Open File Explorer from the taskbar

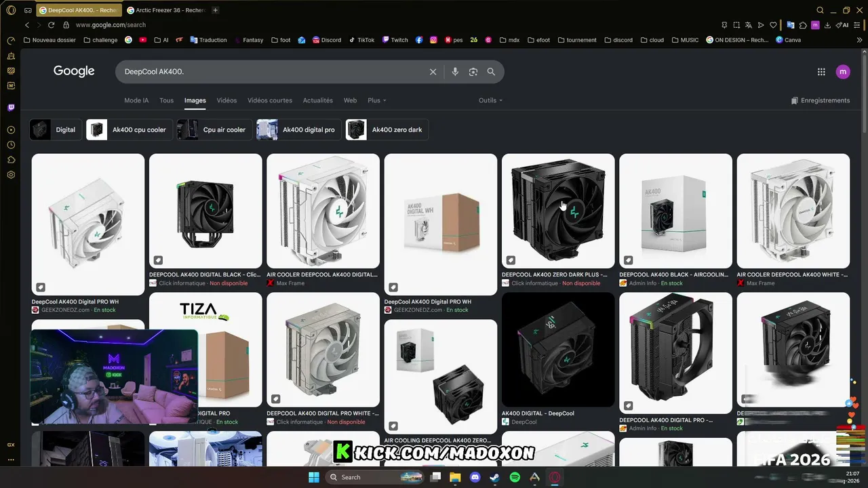[455, 477]
